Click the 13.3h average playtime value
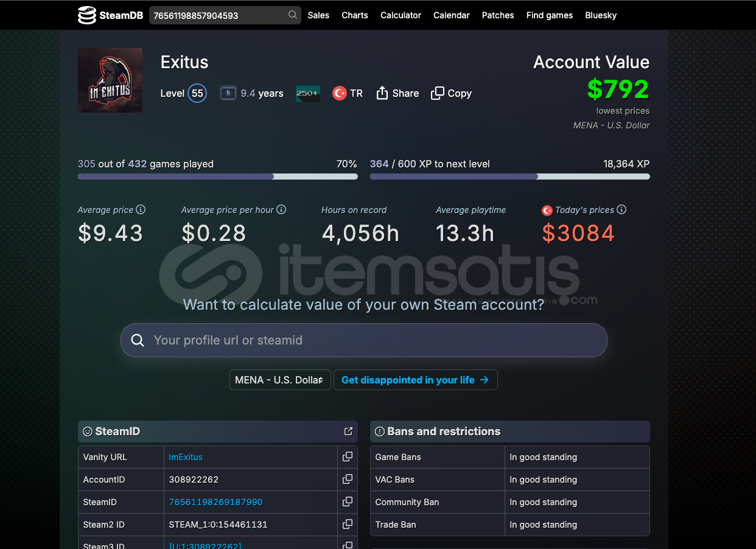Image resolution: width=756 pixels, height=549 pixels. tap(465, 233)
